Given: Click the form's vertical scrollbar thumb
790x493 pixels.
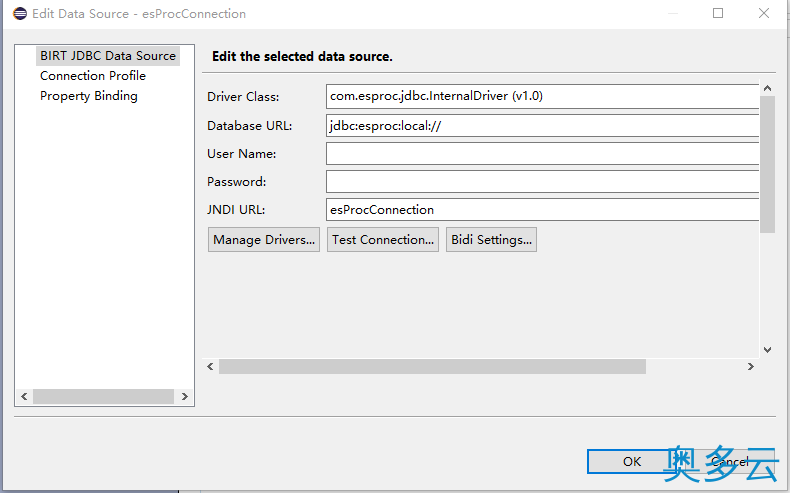Looking at the screenshot, I should pos(767,164).
